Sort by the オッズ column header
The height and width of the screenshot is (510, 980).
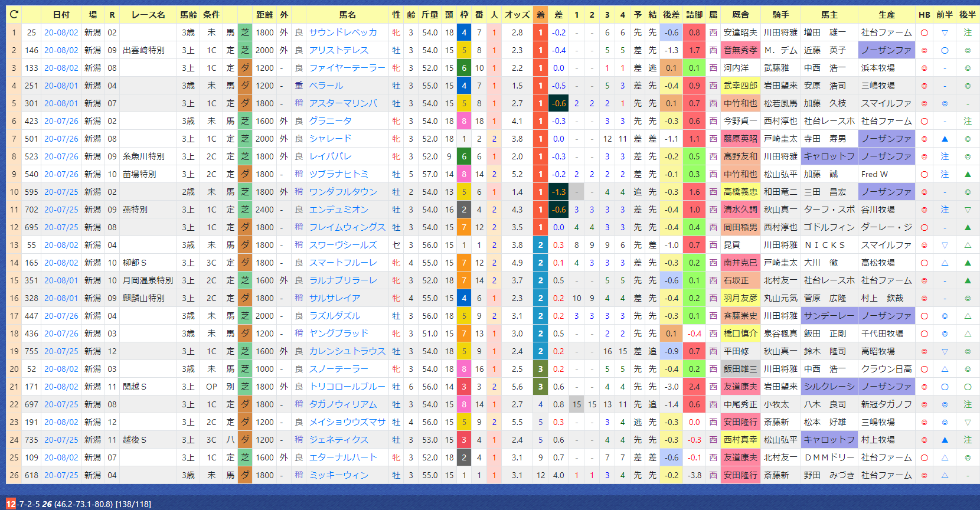[x=517, y=15]
